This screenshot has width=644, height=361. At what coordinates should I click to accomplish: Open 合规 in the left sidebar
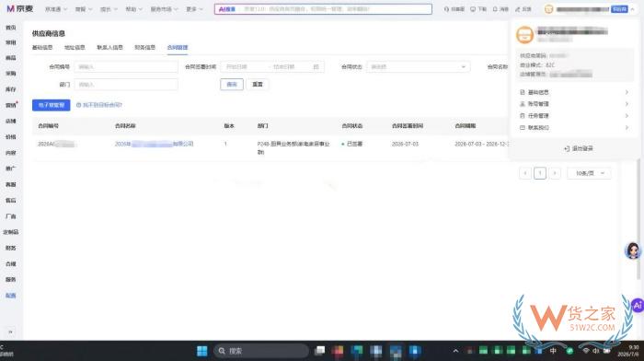(x=11, y=264)
